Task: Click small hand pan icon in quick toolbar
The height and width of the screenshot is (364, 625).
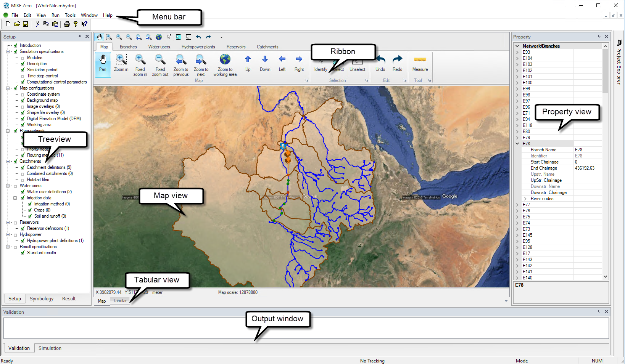Action: pos(99,37)
